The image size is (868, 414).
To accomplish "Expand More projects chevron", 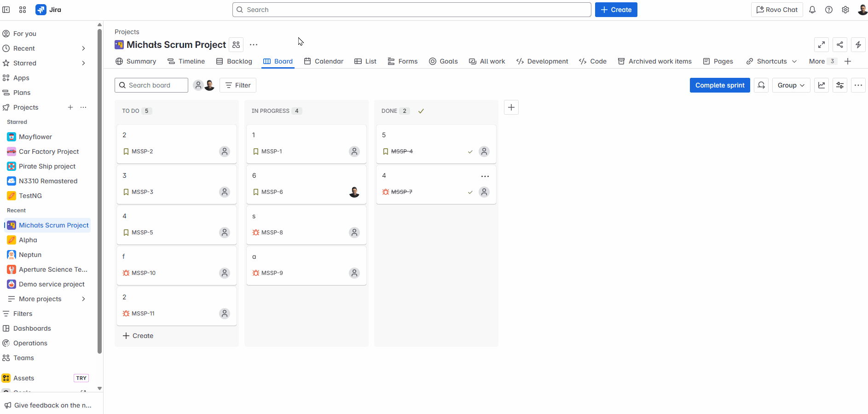I will click(83, 299).
